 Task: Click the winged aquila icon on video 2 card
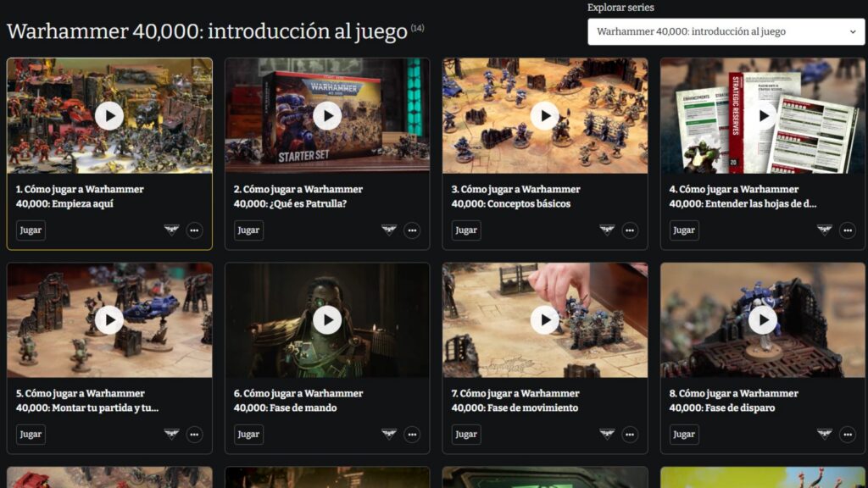[x=389, y=230]
